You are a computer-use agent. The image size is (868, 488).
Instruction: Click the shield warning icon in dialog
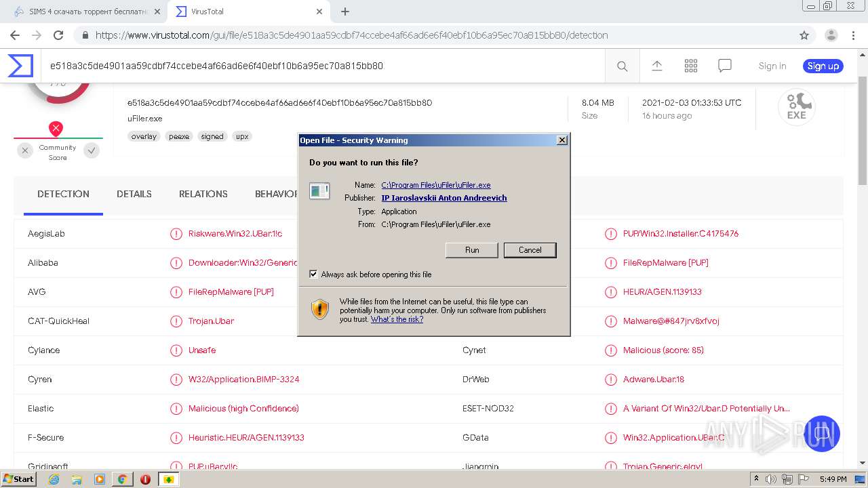coord(320,309)
